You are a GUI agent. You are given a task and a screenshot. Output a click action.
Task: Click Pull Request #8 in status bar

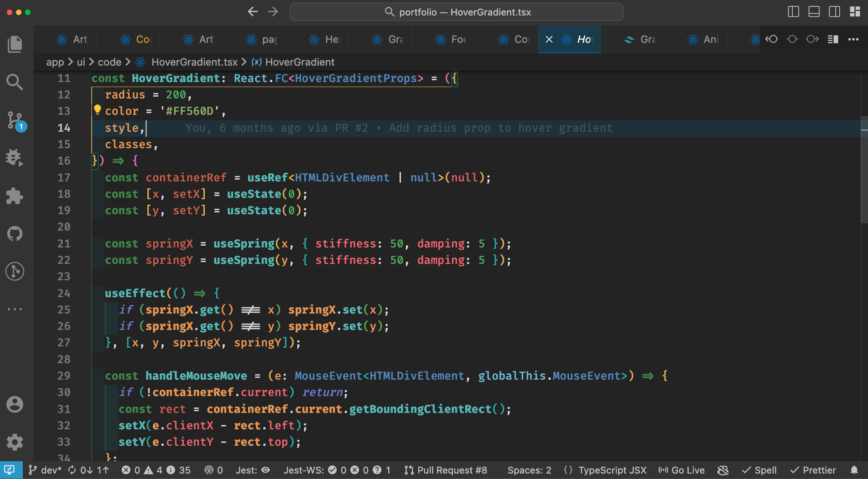446,470
